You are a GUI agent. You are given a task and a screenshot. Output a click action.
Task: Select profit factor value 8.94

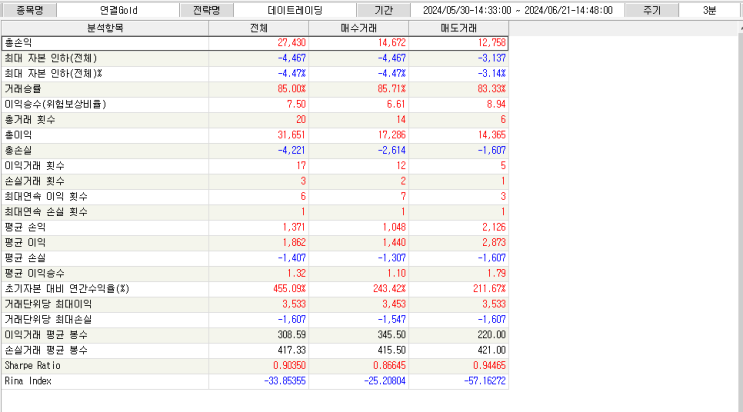tap(496, 104)
